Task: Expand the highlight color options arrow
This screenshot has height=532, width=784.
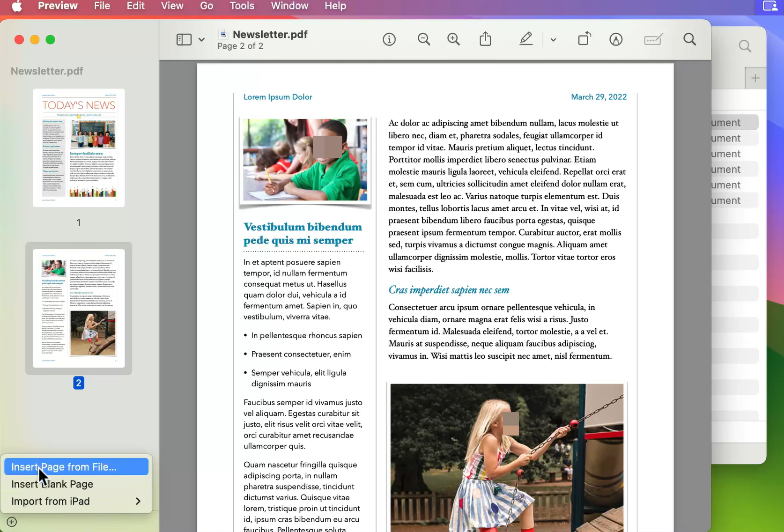Action: (x=553, y=40)
